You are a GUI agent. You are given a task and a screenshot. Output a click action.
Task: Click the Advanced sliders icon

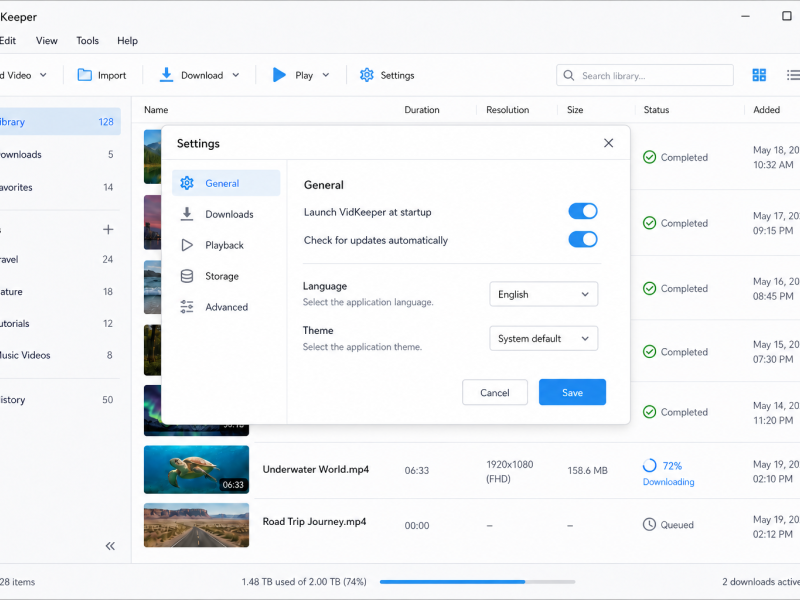click(x=187, y=307)
